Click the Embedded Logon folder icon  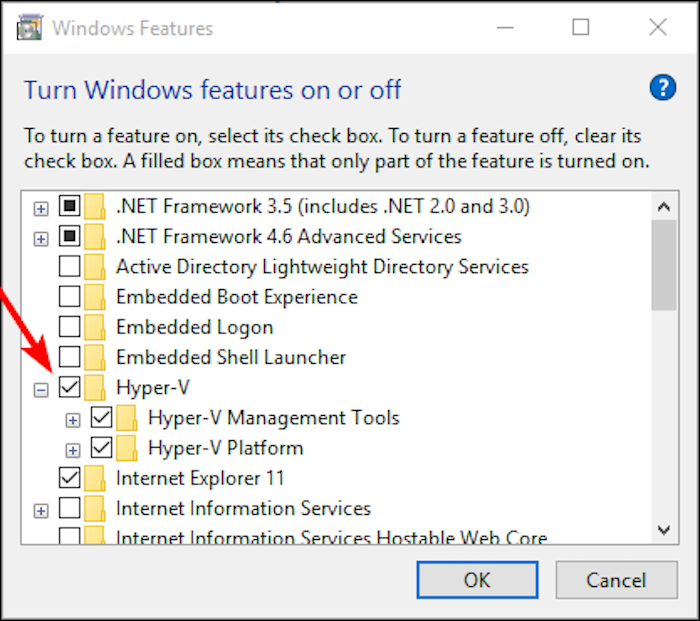coord(95,327)
